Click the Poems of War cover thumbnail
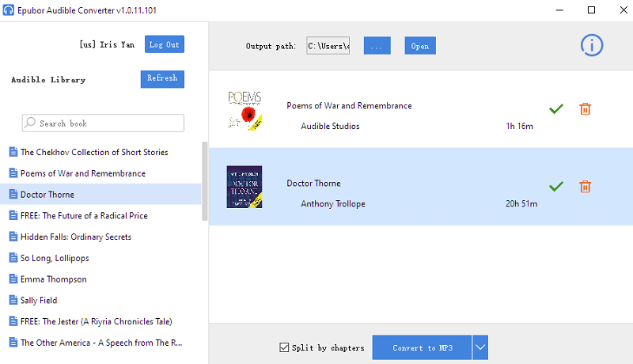The height and width of the screenshot is (364, 633). tap(244, 110)
